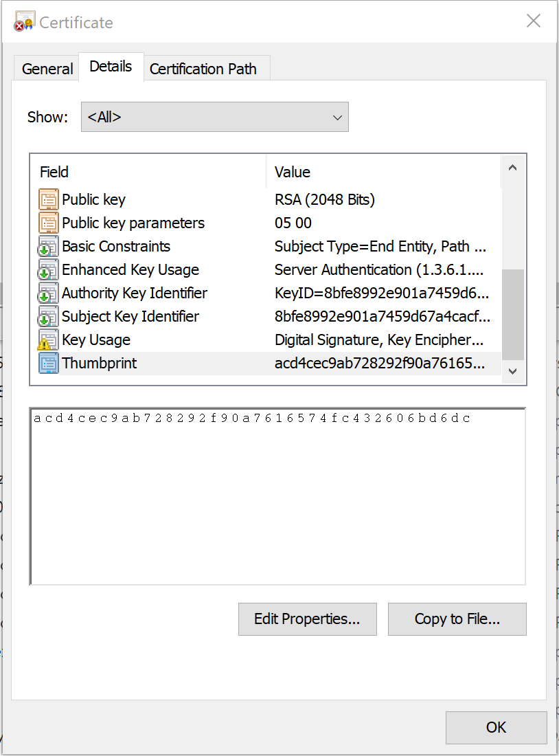Click the certificate error icon in titlebar
The width and height of the screenshot is (559, 756).
click(22, 21)
